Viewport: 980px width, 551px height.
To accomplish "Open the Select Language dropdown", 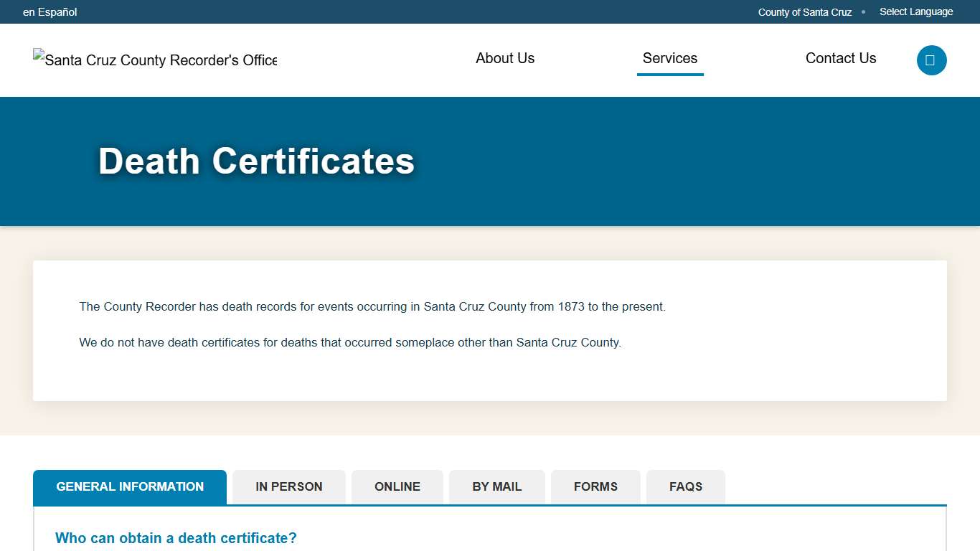I will [x=916, y=11].
